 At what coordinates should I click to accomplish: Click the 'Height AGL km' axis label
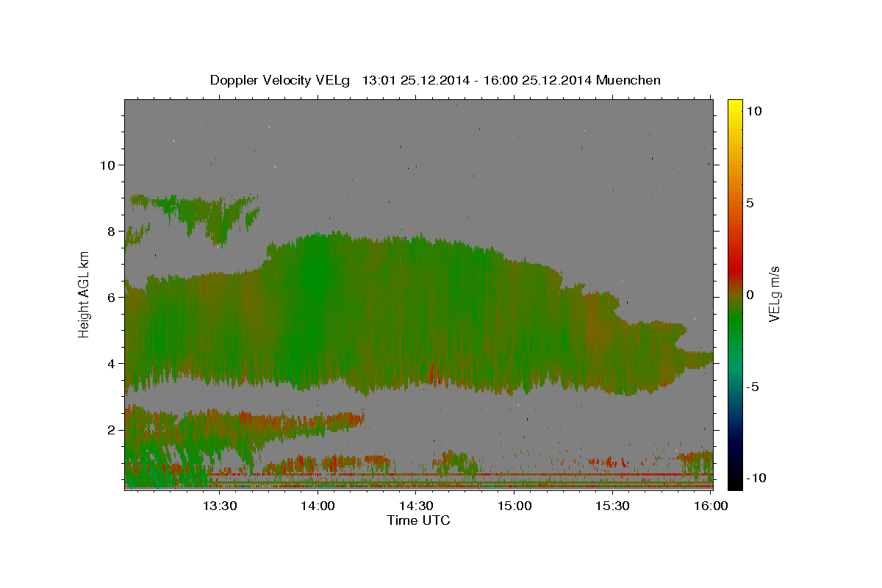coord(85,294)
